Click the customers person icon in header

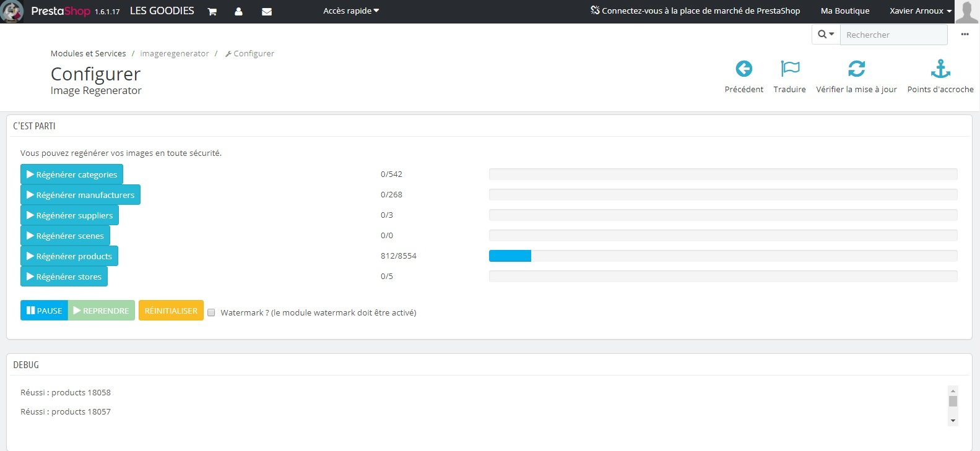pos(238,11)
